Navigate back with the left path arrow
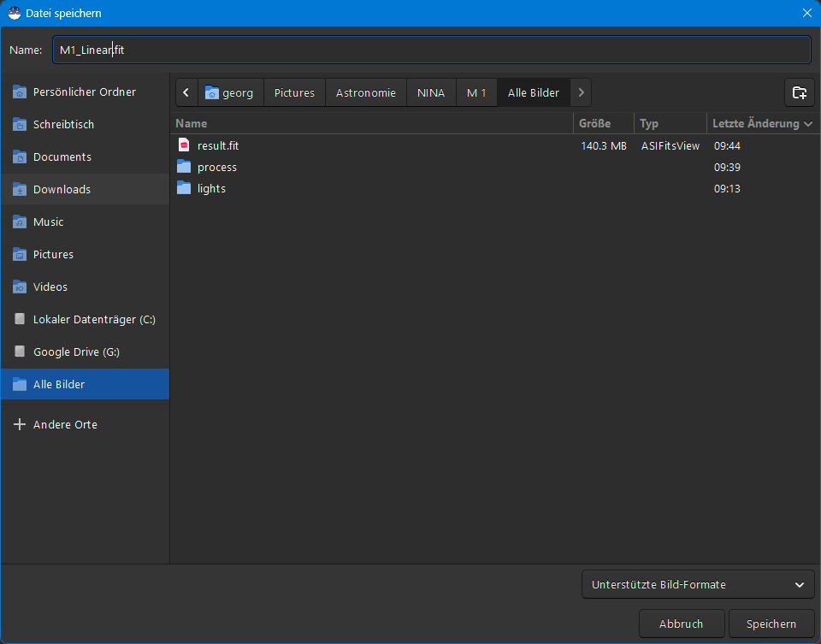821x644 pixels. point(186,92)
